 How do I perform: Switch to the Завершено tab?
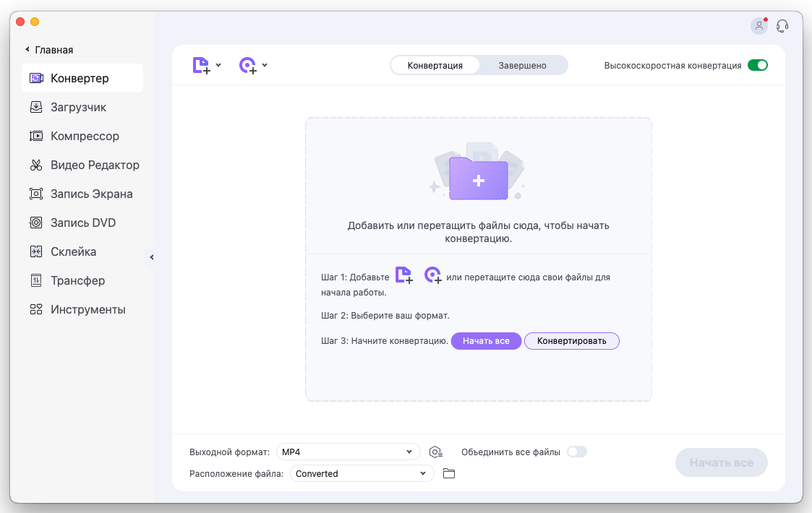tap(522, 66)
